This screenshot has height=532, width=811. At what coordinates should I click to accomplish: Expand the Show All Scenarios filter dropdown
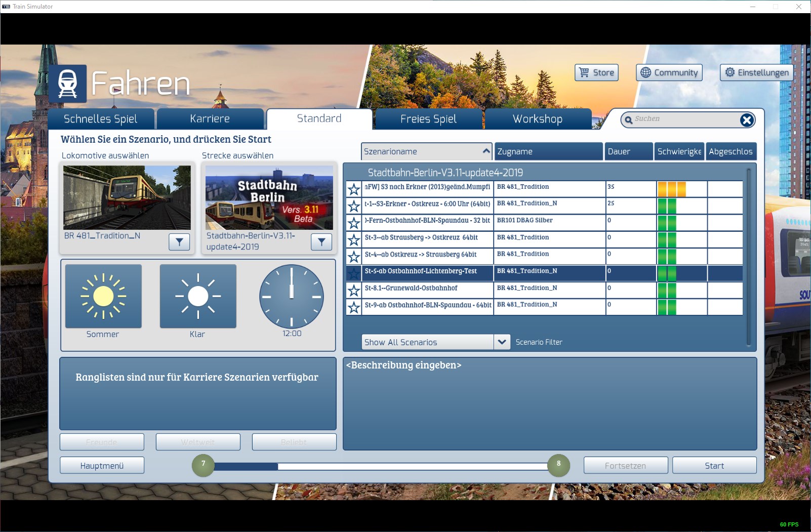pyautogui.click(x=502, y=342)
